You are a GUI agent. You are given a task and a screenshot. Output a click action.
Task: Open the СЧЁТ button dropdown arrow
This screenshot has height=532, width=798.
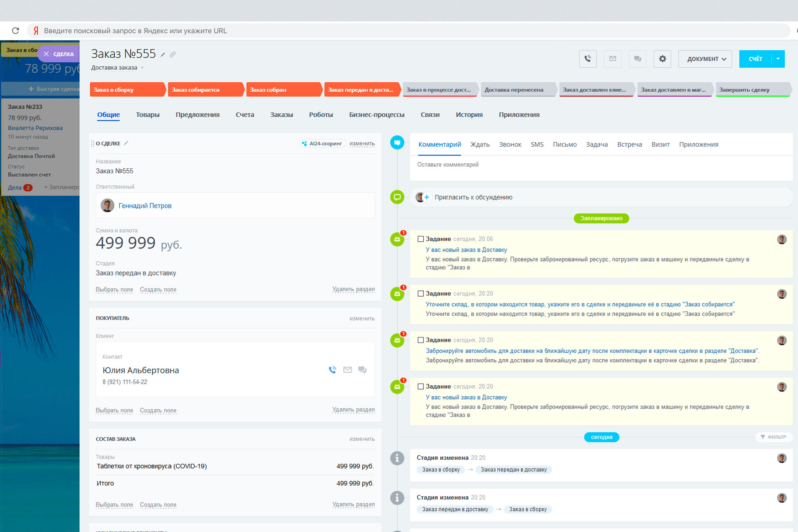pos(778,59)
